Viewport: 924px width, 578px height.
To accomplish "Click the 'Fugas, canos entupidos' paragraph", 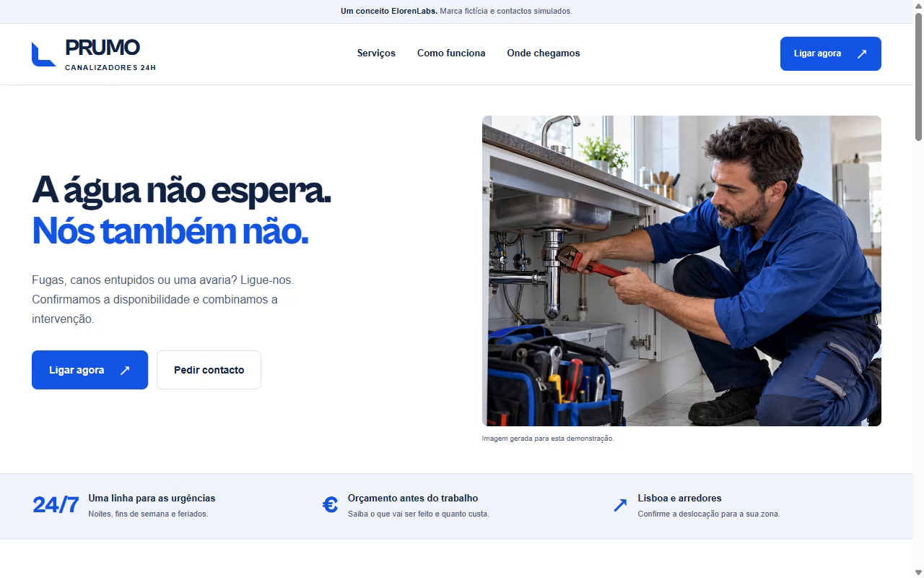I will coord(163,299).
